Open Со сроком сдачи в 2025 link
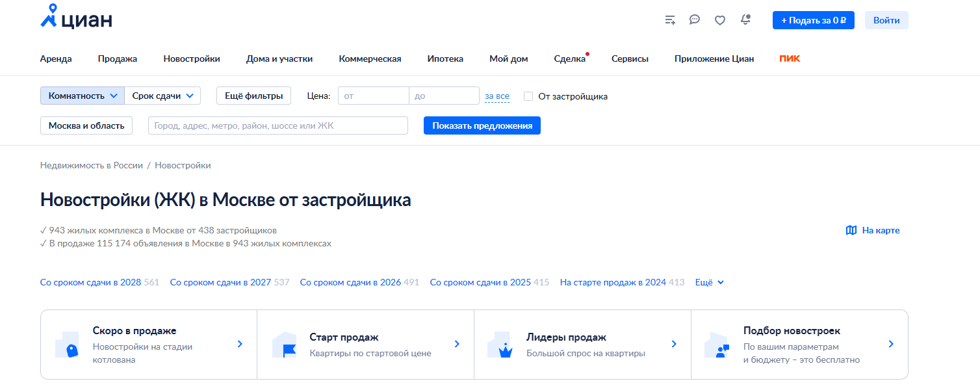The width and height of the screenshot is (980, 392). pyautogui.click(x=480, y=282)
